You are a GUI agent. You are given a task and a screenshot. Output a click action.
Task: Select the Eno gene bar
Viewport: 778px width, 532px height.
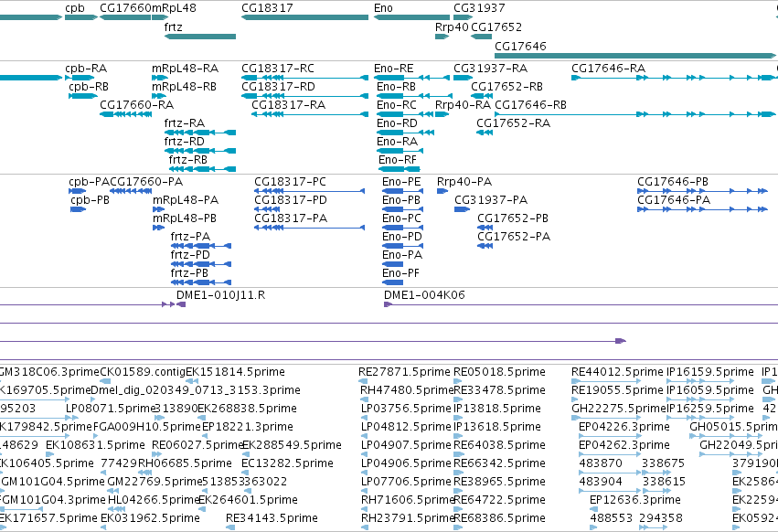[x=411, y=17]
